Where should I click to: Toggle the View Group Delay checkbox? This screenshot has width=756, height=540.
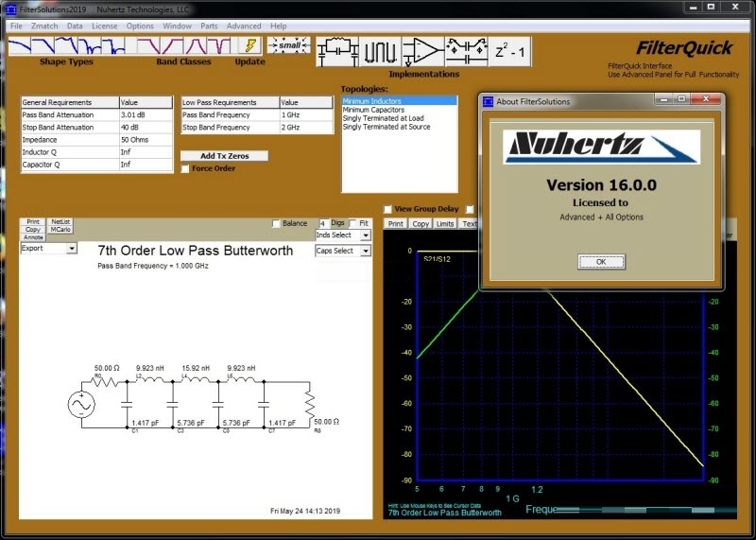(x=387, y=209)
